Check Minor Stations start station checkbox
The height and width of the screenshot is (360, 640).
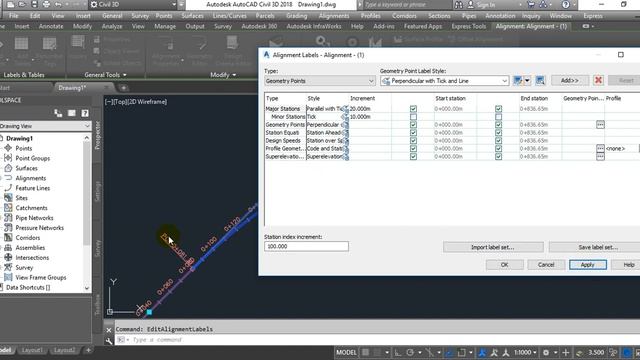413,117
